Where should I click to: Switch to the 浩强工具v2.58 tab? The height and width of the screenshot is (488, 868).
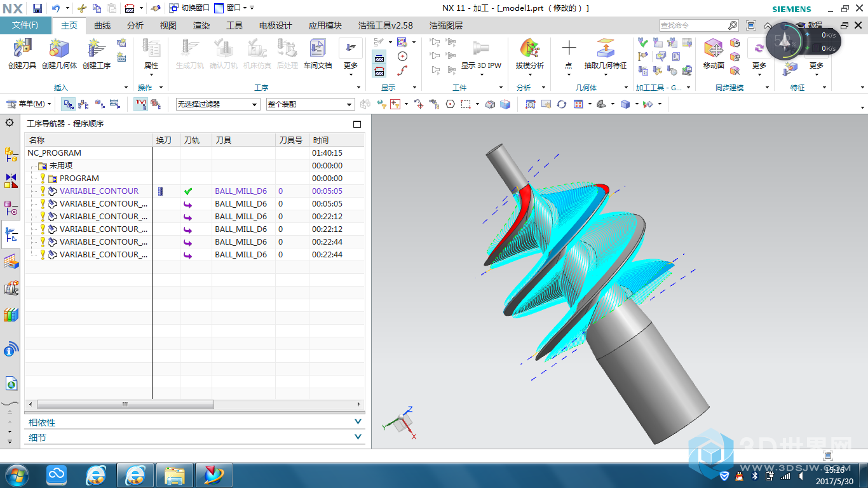tap(386, 25)
